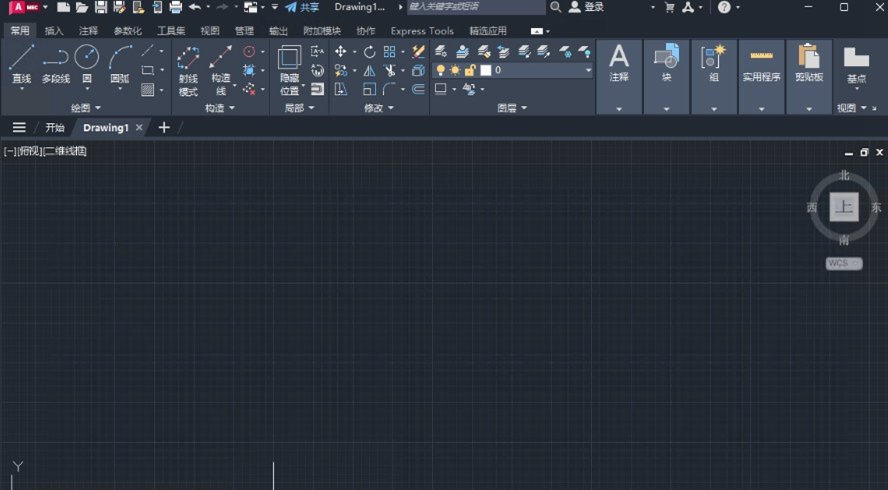888x490 pixels.
Task: Select the Offset tool in Modify panel
Action: 418,89
